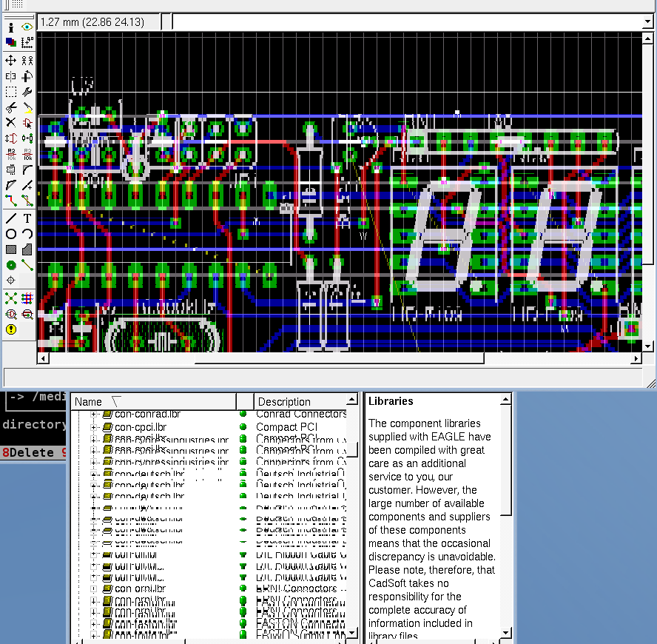Open the Autorouter tool
The image size is (657, 644).
[27, 298]
